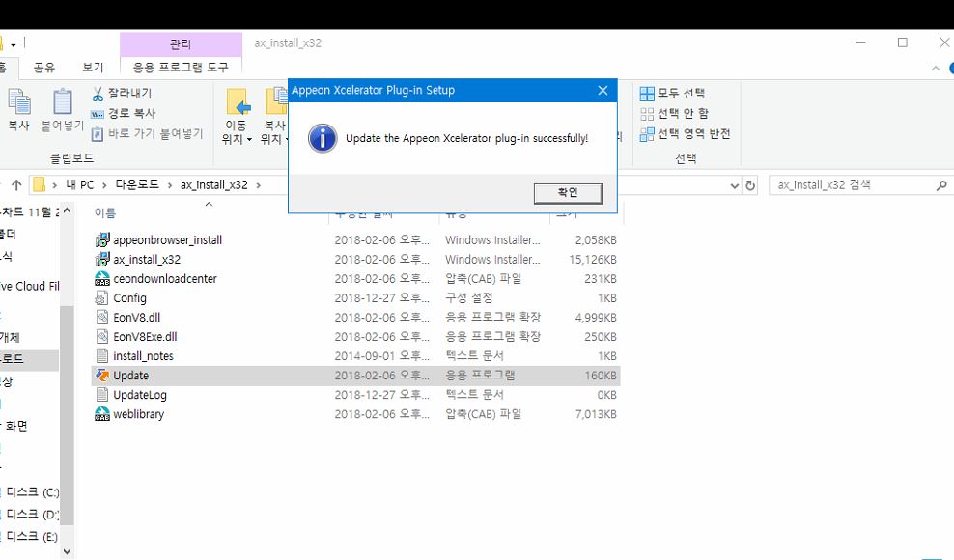This screenshot has height=560, width=954.
Task: Select 디스크 (E:) in navigation pane
Action: point(32,536)
